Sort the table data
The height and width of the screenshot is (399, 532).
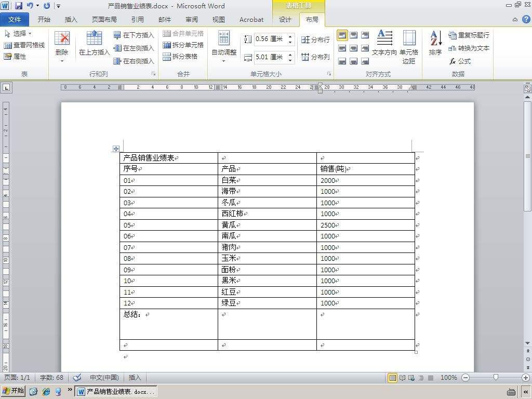click(x=435, y=43)
